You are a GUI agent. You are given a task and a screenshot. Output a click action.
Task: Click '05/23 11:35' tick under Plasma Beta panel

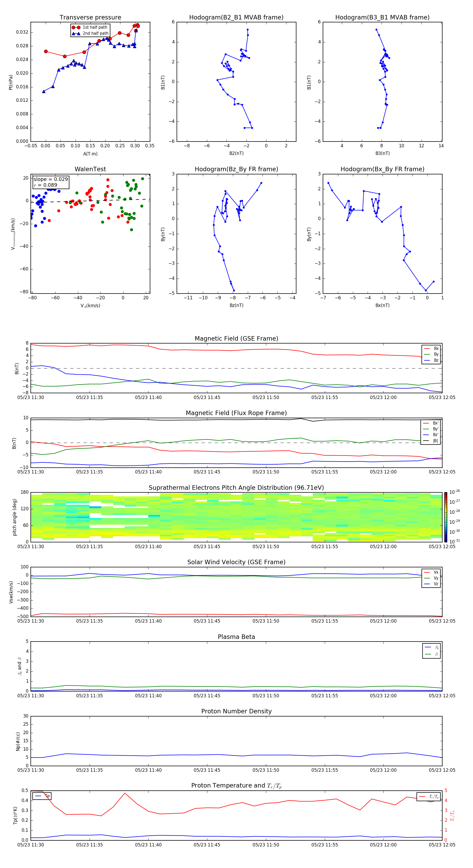point(89,696)
